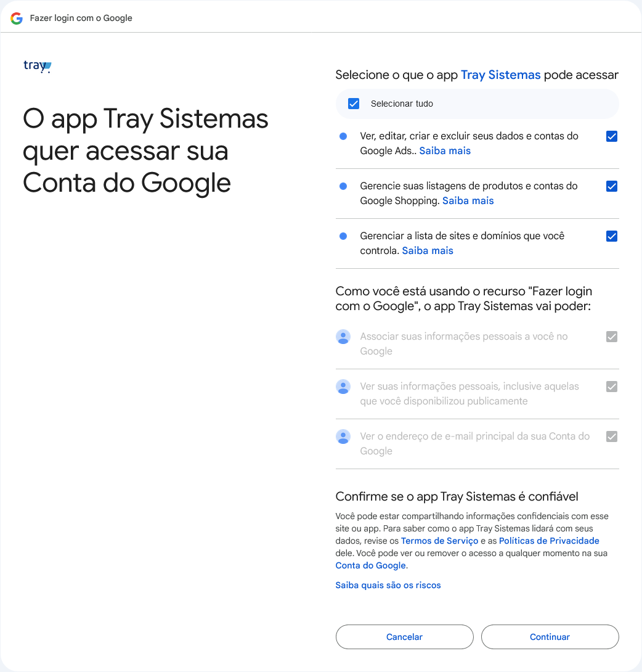
Task: Open the Conta do Google link
Action: click(x=370, y=565)
